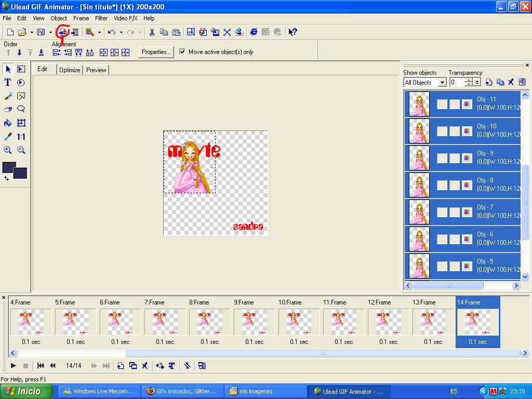Open the Show objects dropdown
The width and height of the screenshot is (532, 399).
(x=442, y=83)
